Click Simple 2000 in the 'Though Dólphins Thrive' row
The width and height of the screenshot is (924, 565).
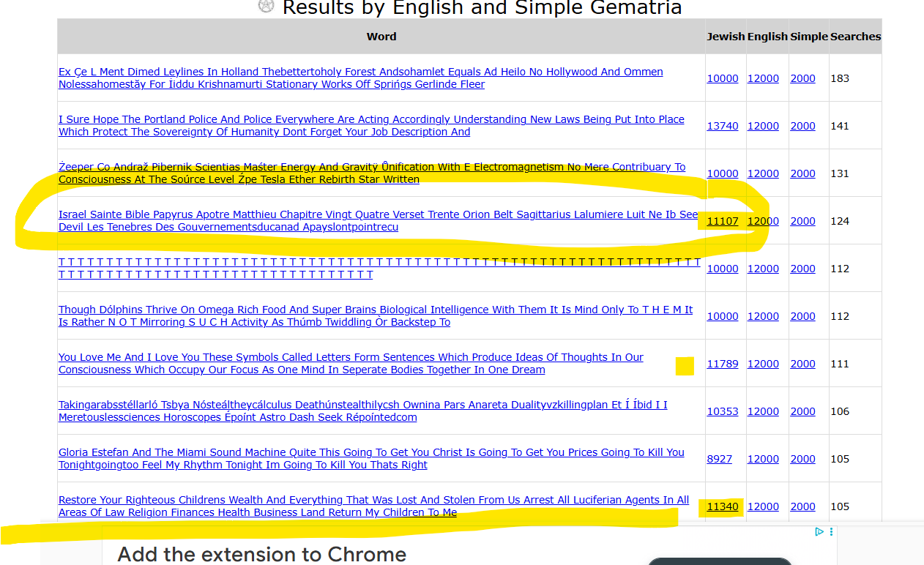pos(802,316)
